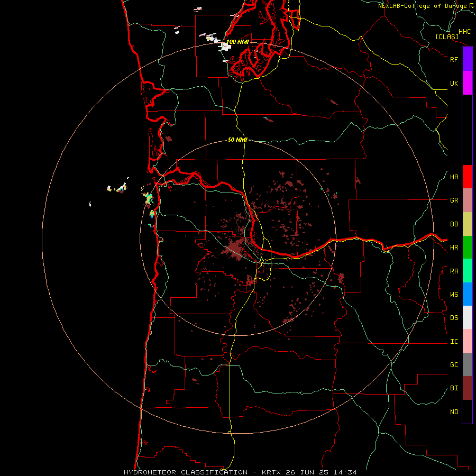Viewport: 476px width, 476px height.
Task: Click the RF legend label
Action: (454, 59)
